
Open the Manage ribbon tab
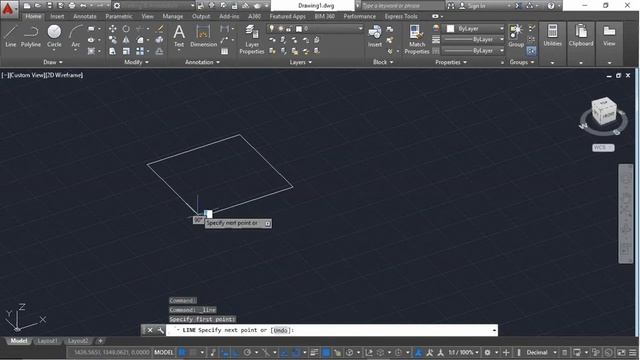(x=173, y=16)
